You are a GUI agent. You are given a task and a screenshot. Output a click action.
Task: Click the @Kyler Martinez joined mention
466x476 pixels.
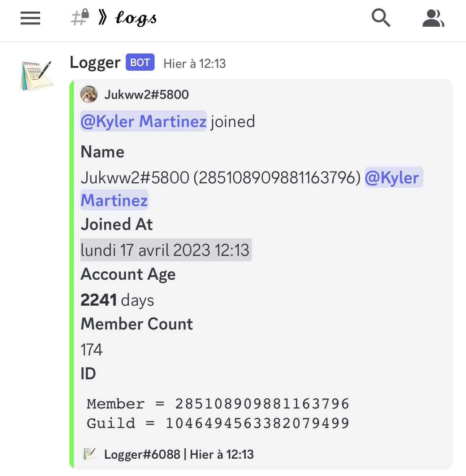143,121
